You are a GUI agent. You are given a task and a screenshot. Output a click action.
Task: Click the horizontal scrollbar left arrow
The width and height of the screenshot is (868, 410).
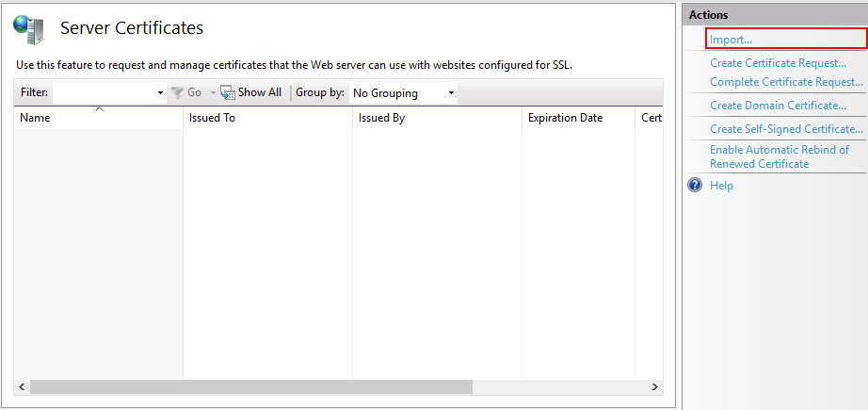(x=22, y=387)
